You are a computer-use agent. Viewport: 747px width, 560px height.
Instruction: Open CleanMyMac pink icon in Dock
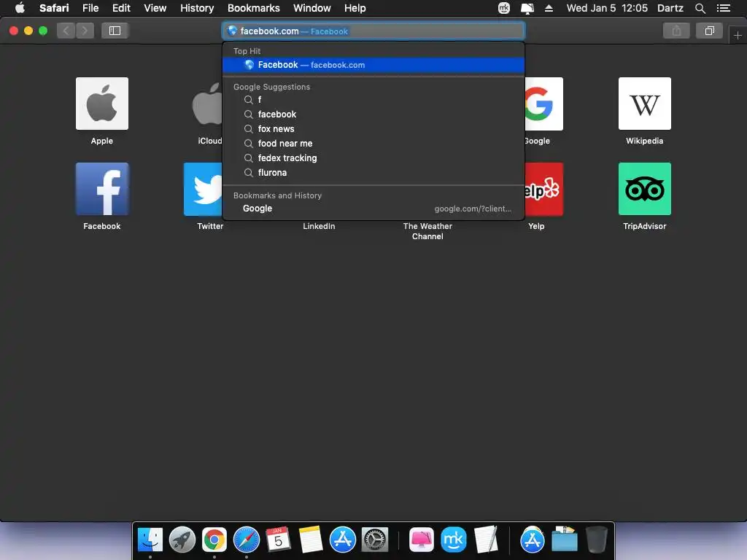click(422, 540)
